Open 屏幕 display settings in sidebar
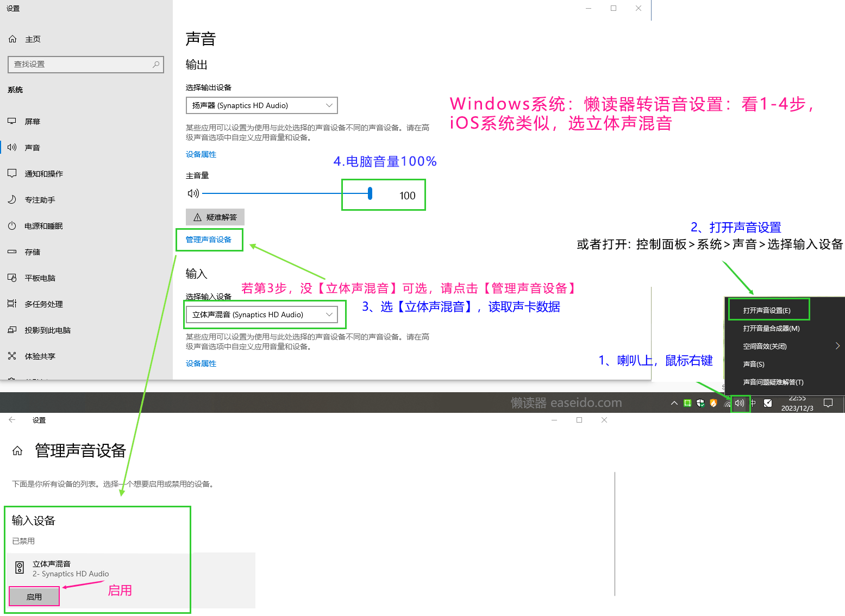This screenshot has height=616, width=845. click(33, 122)
